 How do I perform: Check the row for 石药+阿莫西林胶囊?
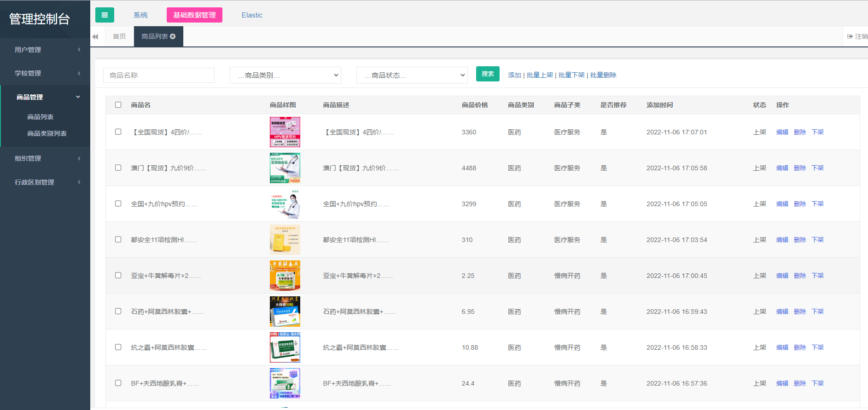[118, 311]
